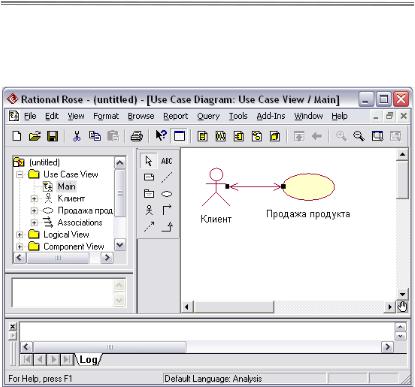
Task: Collapse the Use Case View folder
Action: point(20,174)
